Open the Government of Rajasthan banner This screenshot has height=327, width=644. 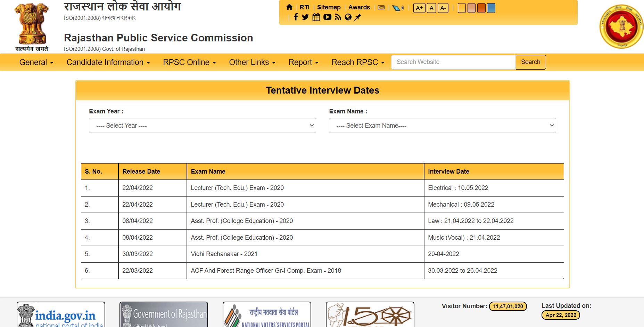click(164, 314)
